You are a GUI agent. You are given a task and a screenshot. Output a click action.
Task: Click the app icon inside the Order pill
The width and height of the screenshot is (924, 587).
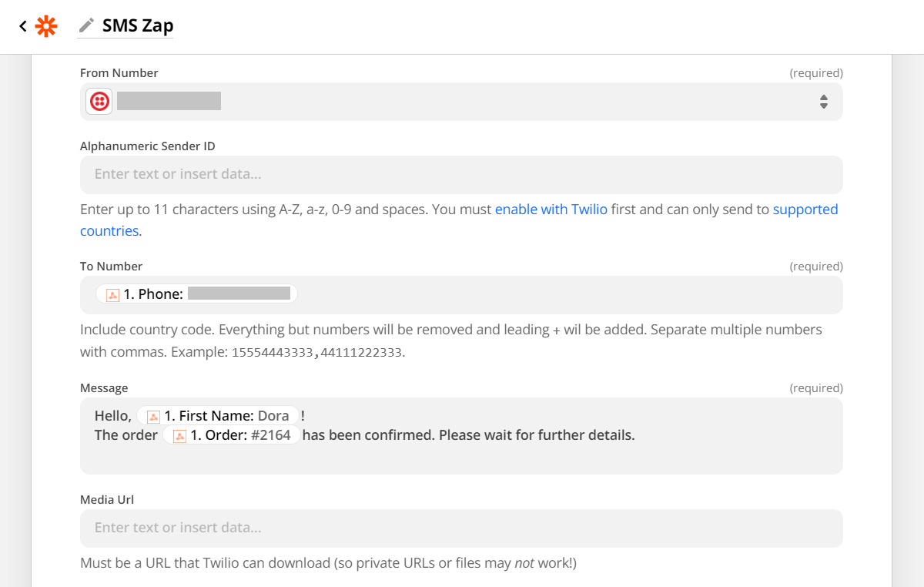pyautogui.click(x=179, y=434)
